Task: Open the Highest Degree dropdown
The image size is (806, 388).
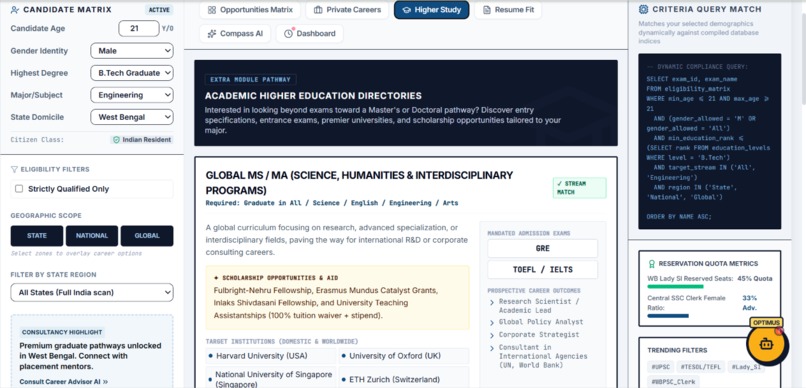Action: pyautogui.click(x=132, y=73)
